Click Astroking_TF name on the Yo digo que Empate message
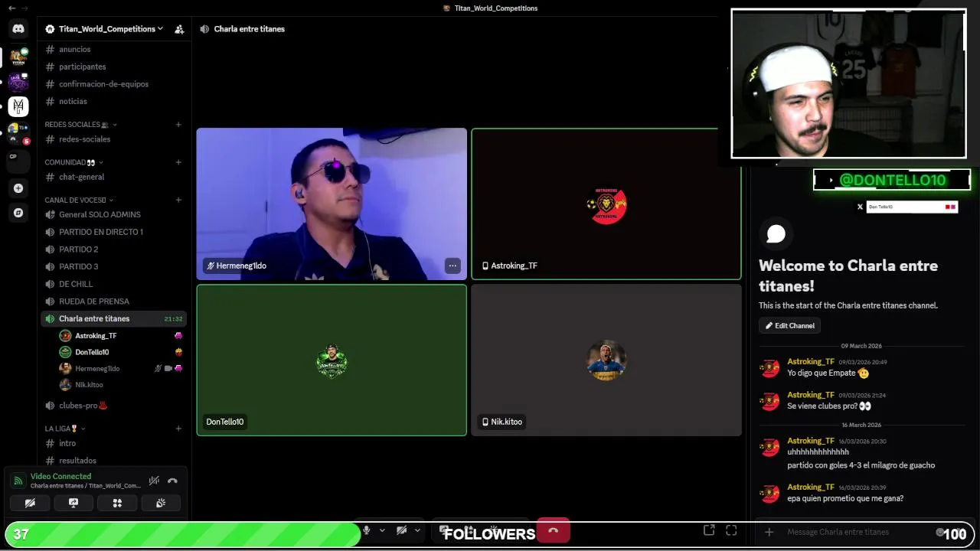Viewport: 980px width, 551px height. (811, 361)
